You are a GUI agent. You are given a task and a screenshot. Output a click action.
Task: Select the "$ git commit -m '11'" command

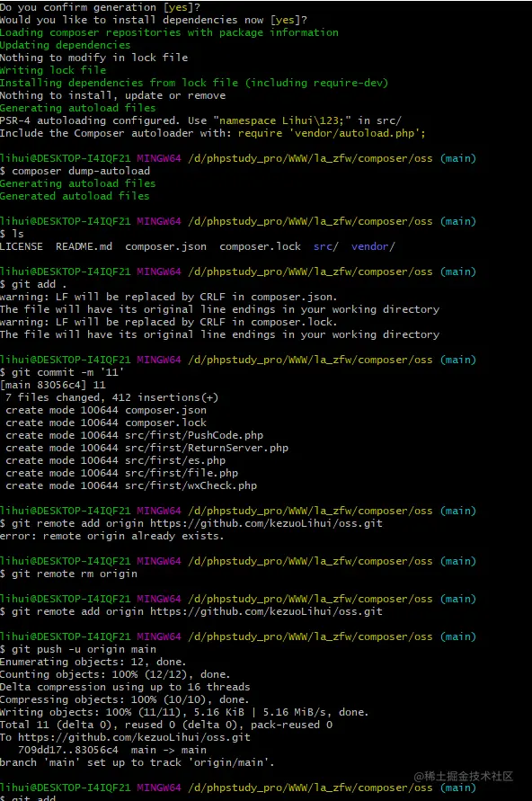coord(62,372)
